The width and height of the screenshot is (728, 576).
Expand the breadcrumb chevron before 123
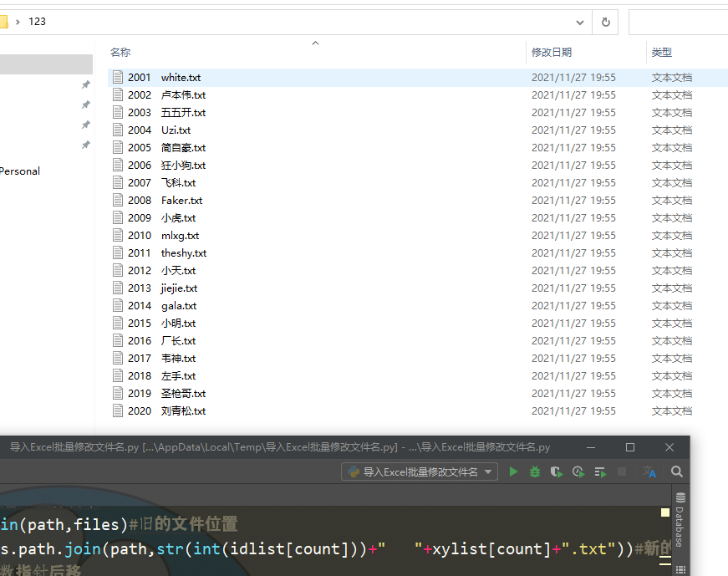coord(18,22)
